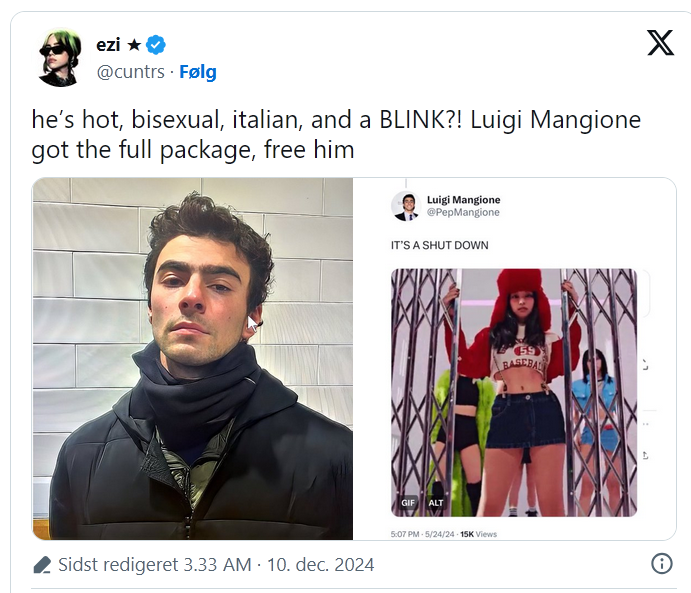This screenshot has width=691, height=593.
Task: Click the 15K Views count
Action: point(479,534)
